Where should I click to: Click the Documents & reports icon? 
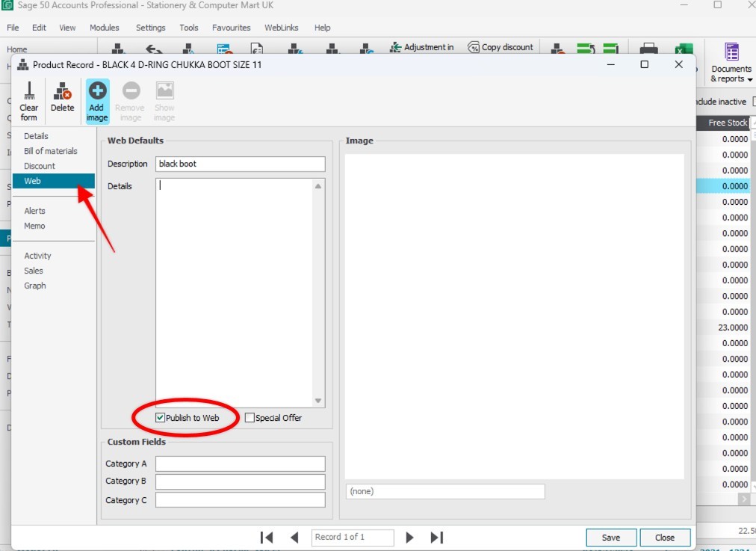[731, 52]
